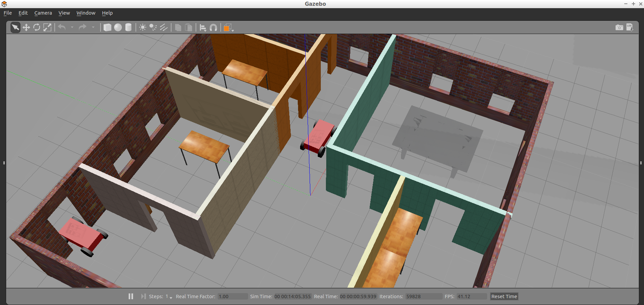Activate the Rotate mode tool

click(37, 28)
